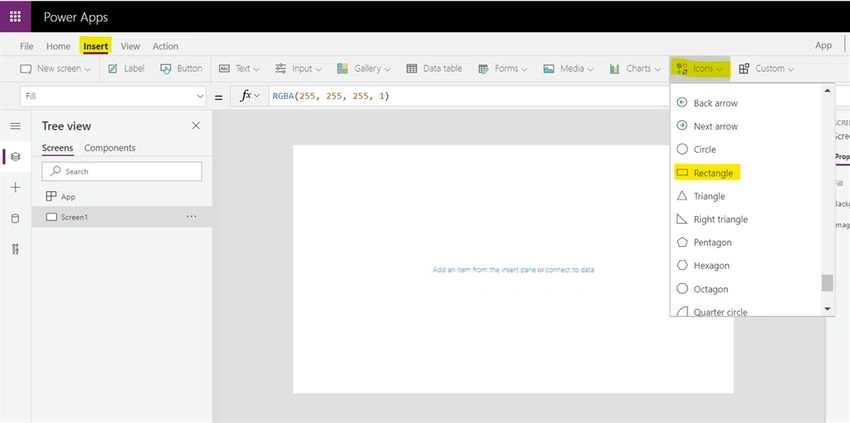Screen dimensions: 850x423
Task: Open the Fill property dropdown
Action: pyautogui.click(x=113, y=96)
